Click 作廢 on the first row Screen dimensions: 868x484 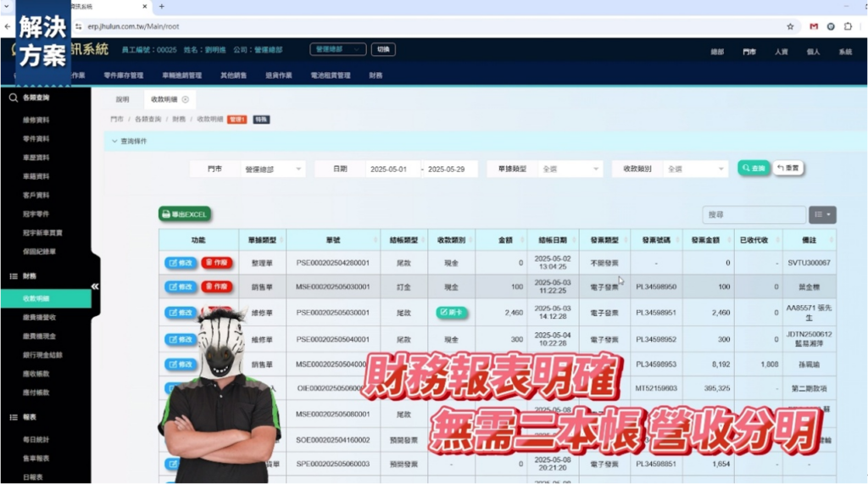[x=217, y=263]
